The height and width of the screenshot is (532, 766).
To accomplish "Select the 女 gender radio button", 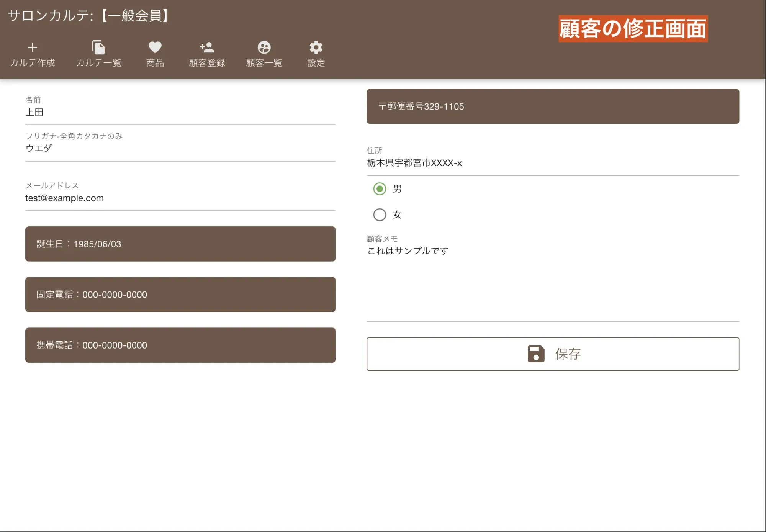I will pyautogui.click(x=380, y=215).
